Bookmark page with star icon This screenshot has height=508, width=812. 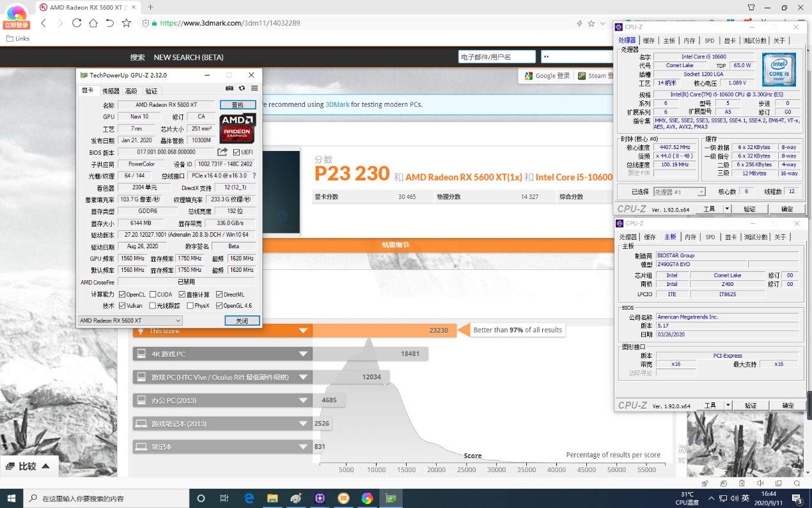click(x=127, y=23)
